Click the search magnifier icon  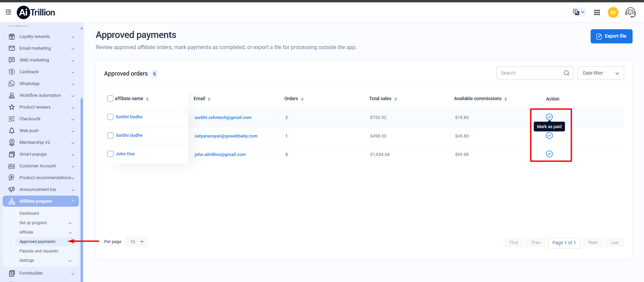click(566, 73)
